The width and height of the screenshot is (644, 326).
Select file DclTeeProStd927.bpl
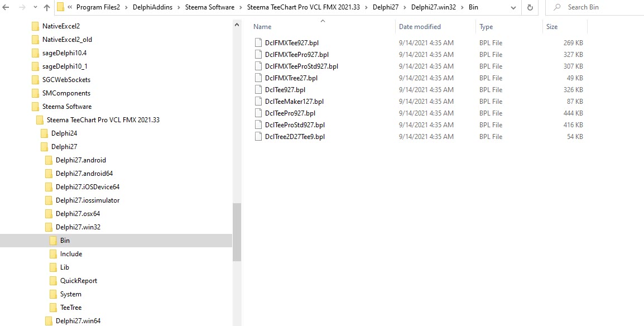(295, 125)
